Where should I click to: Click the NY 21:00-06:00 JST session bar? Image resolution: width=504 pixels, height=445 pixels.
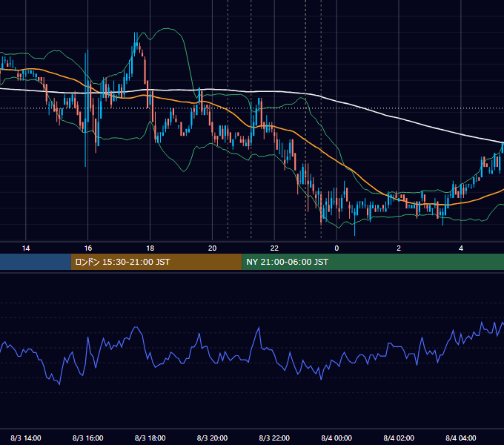click(x=373, y=262)
